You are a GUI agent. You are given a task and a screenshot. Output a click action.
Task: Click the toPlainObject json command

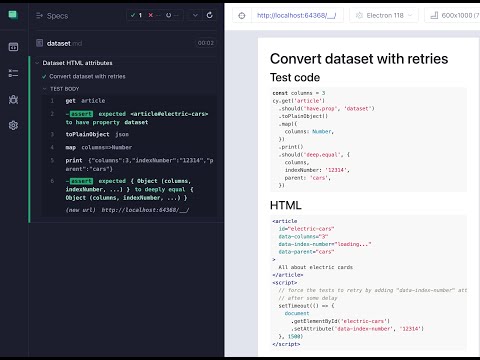click(129, 134)
